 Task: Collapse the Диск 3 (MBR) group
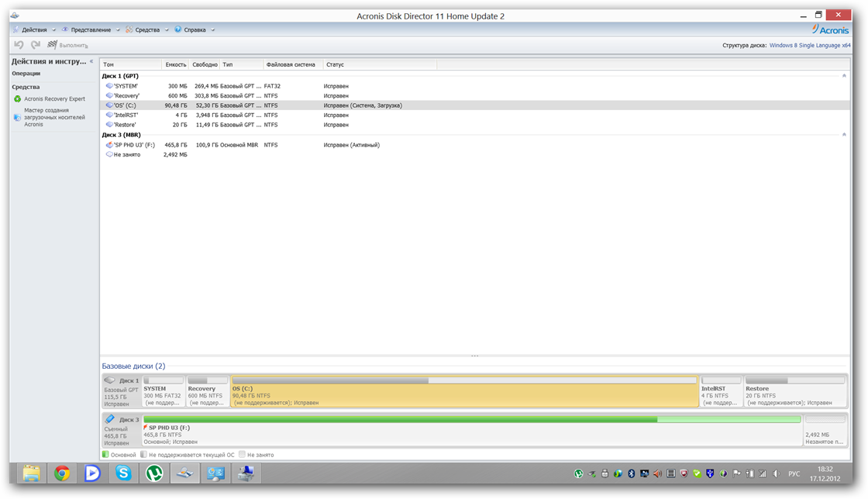pos(844,134)
